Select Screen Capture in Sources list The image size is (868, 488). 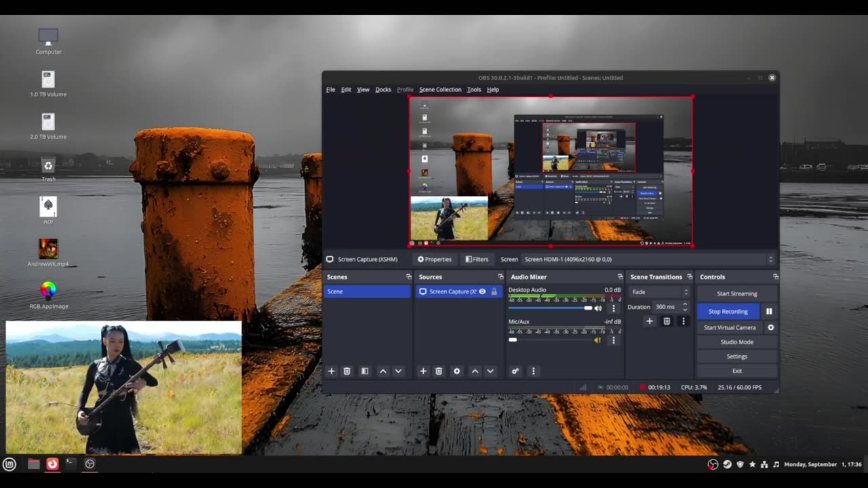coord(458,291)
